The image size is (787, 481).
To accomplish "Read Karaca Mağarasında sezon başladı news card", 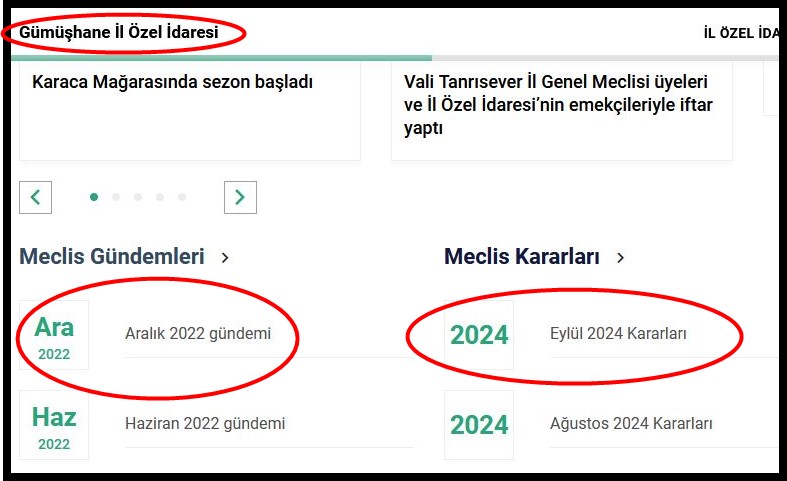I will [173, 83].
